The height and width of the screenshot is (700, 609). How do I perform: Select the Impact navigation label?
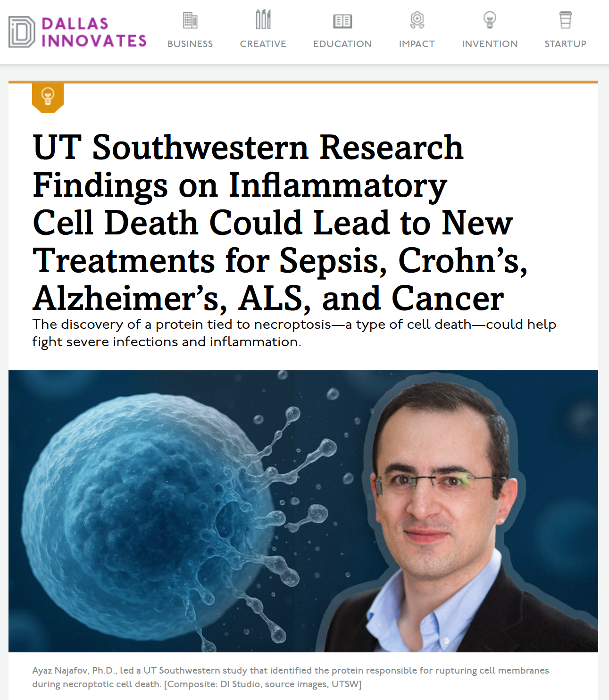417,44
